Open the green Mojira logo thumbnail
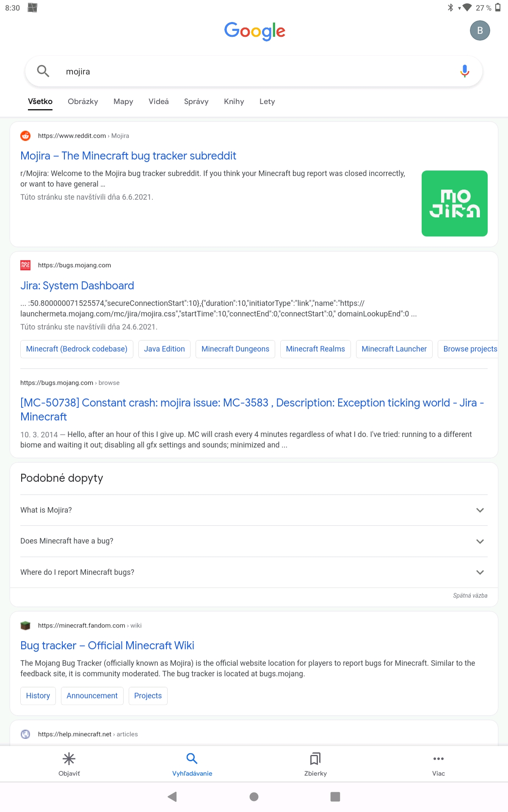This screenshot has height=812, width=508. [x=455, y=203]
